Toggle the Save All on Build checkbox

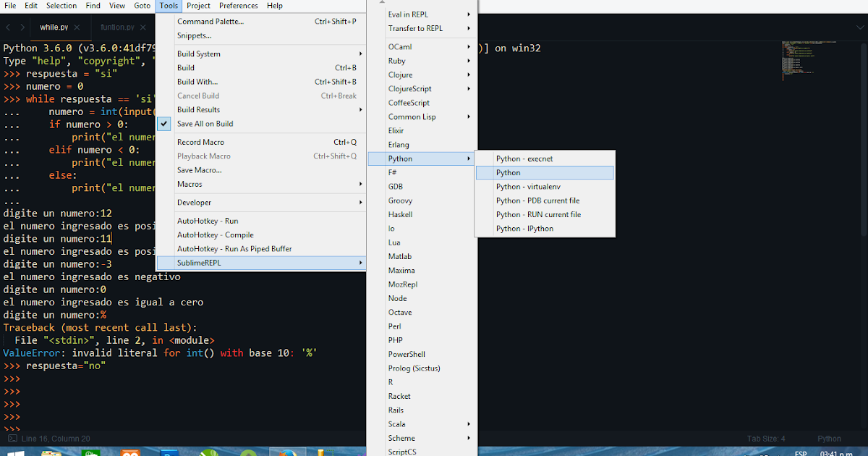click(x=163, y=123)
